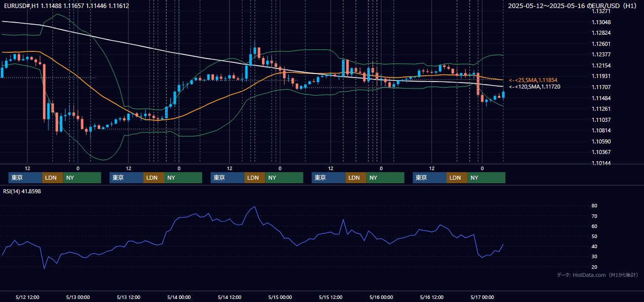The height and width of the screenshot is (302, 644).
Task: Select price level 1.10144
Action: pos(601,163)
